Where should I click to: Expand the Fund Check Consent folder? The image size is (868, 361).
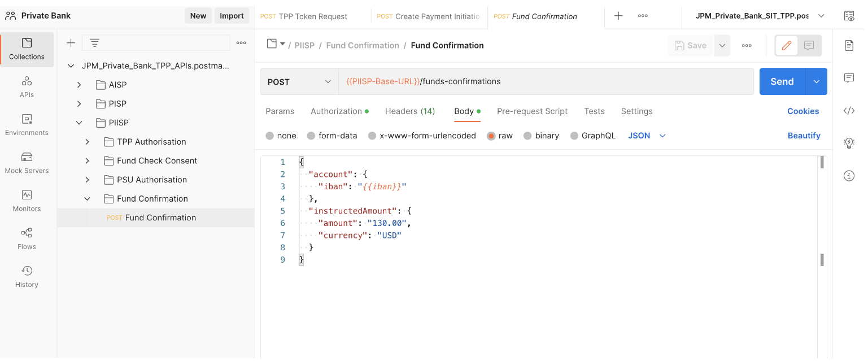coord(87,161)
